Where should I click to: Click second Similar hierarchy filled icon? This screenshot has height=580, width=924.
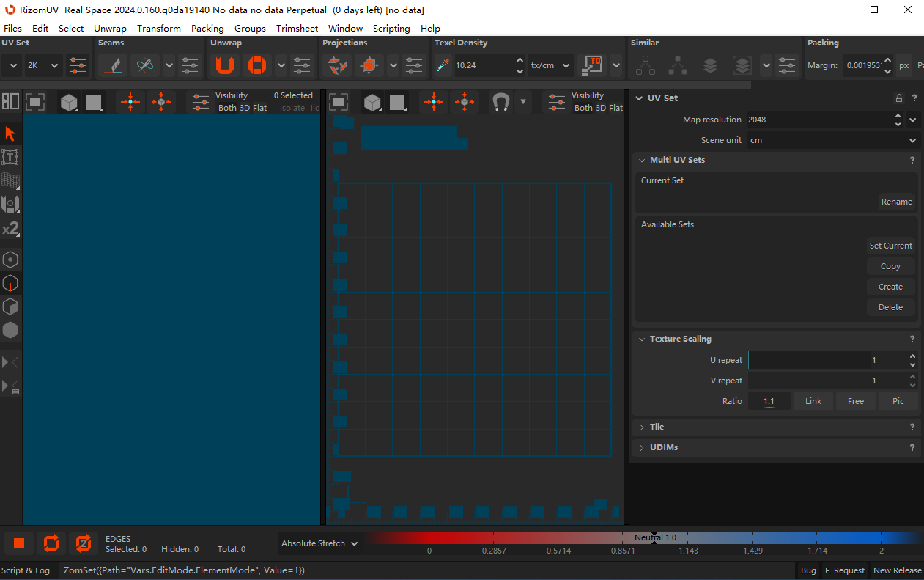click(678, 65)
